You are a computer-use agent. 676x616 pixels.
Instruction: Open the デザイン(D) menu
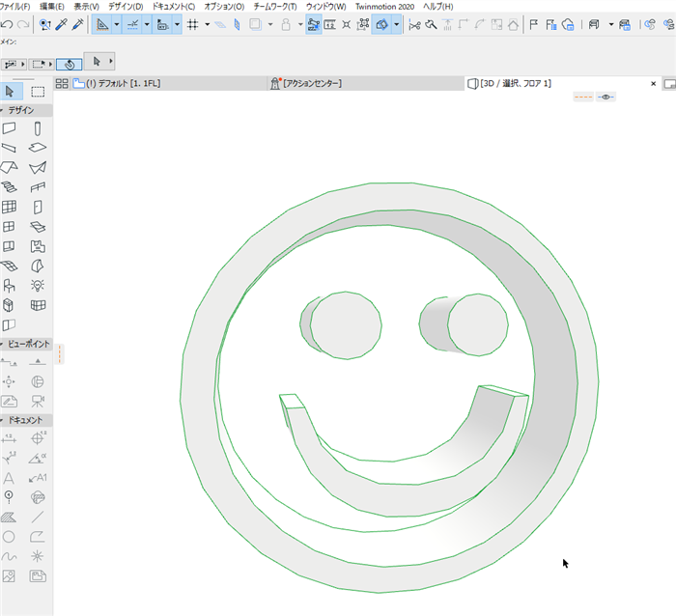tap(126, 7)
